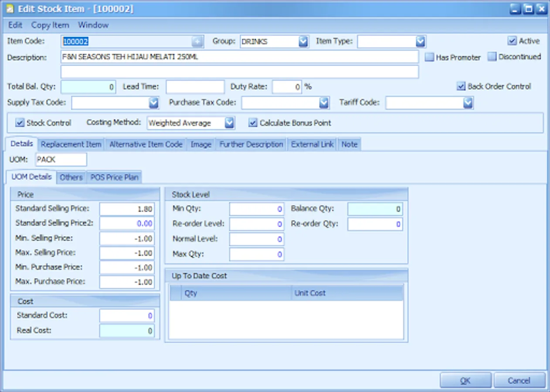Expand the Tariff Code dropdown
Screen dimensions: 550x392
pyautogui.click(x=468, y=103)
